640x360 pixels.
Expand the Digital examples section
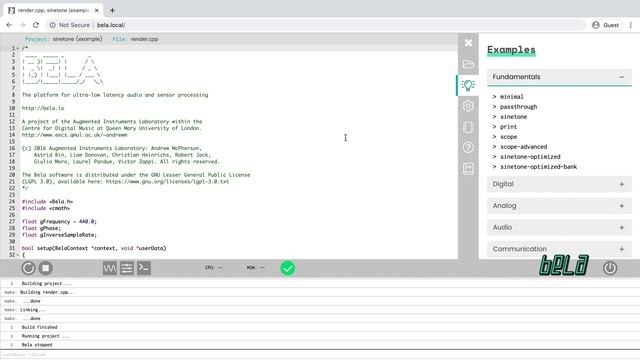click(x=559, y=184)
